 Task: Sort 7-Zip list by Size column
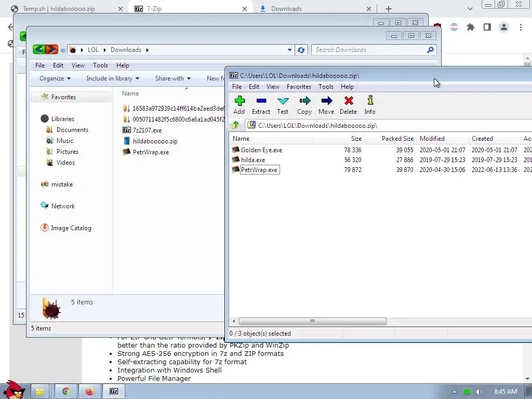(338, 138)
